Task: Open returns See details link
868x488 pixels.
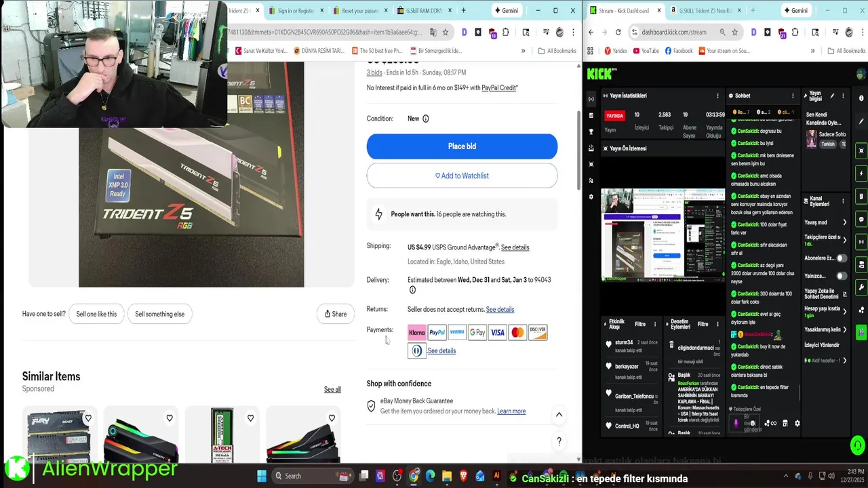Action: [500, 310]
